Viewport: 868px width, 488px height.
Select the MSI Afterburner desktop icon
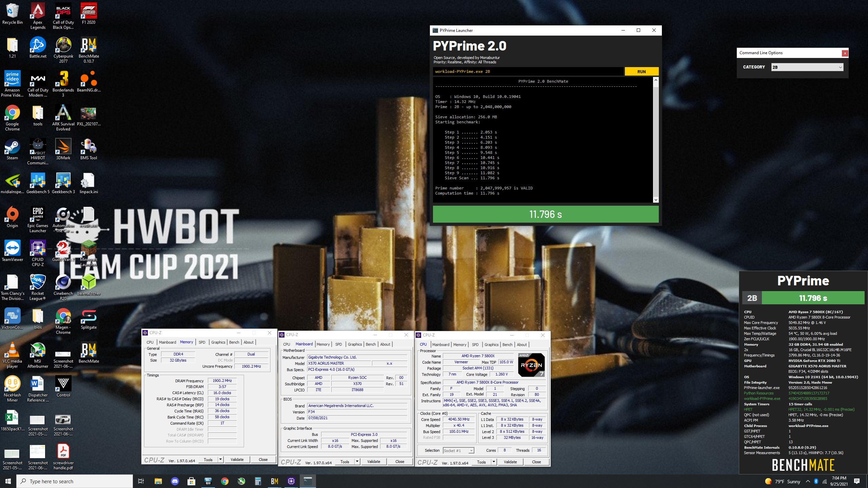pyautogui.click(x=38, y=355)
